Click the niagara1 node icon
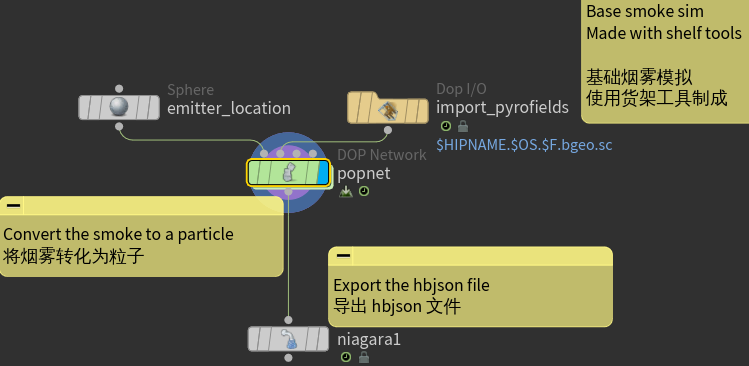 click(289, 339)
